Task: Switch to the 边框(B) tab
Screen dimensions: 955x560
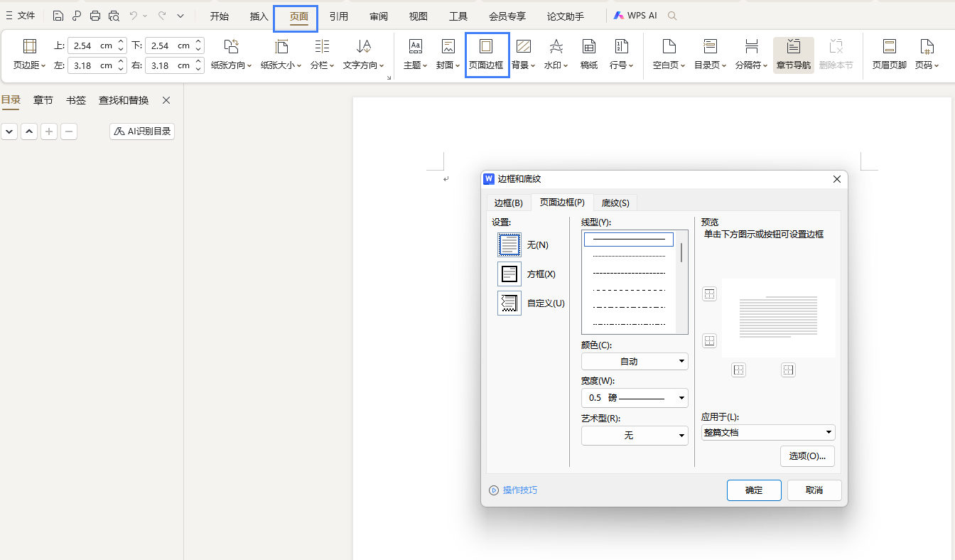Action: coord(509,203)
